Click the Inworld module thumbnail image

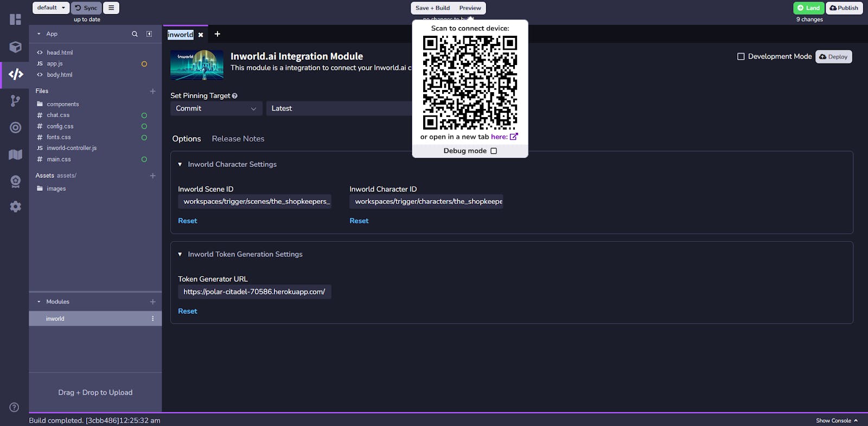tap(197, 65)
